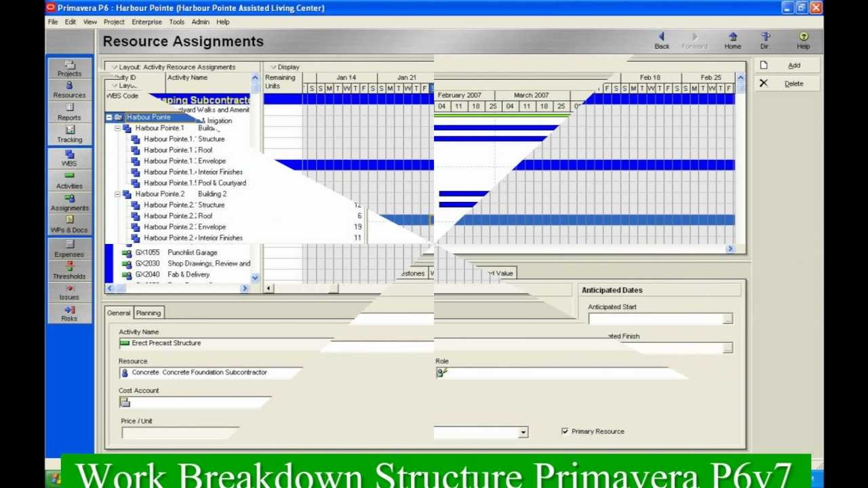Click the Price / Unit input field
Viewport: 868px width, 488px height.
coord(180,432)
